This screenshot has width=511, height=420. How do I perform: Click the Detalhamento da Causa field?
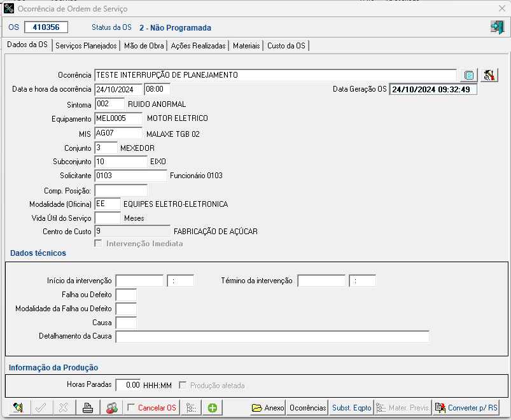coord(272,337)
